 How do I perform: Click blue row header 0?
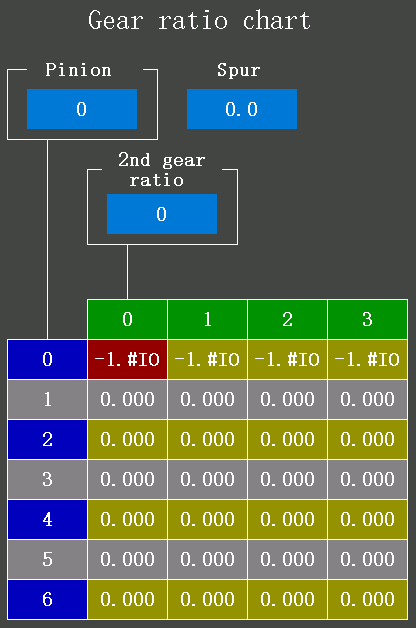47,359
